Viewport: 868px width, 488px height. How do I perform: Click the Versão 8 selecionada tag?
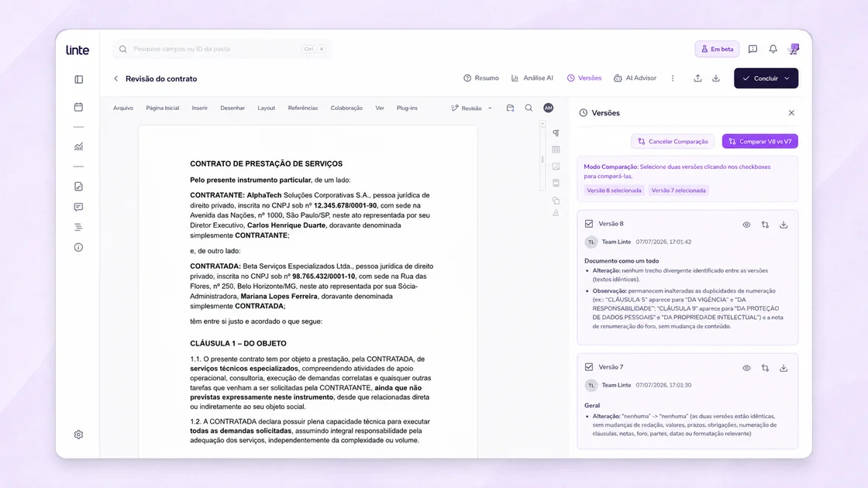pos(614,191)
